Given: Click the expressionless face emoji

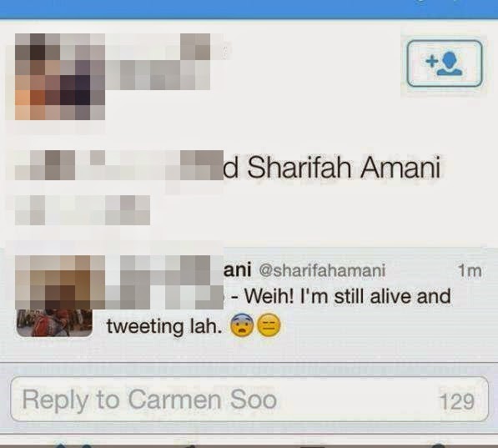Looking at the screenshot, I should tap(269, 325).
